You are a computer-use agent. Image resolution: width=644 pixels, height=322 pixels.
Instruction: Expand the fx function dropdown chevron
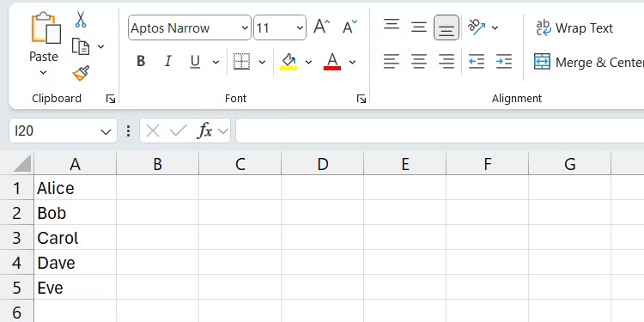222,131
